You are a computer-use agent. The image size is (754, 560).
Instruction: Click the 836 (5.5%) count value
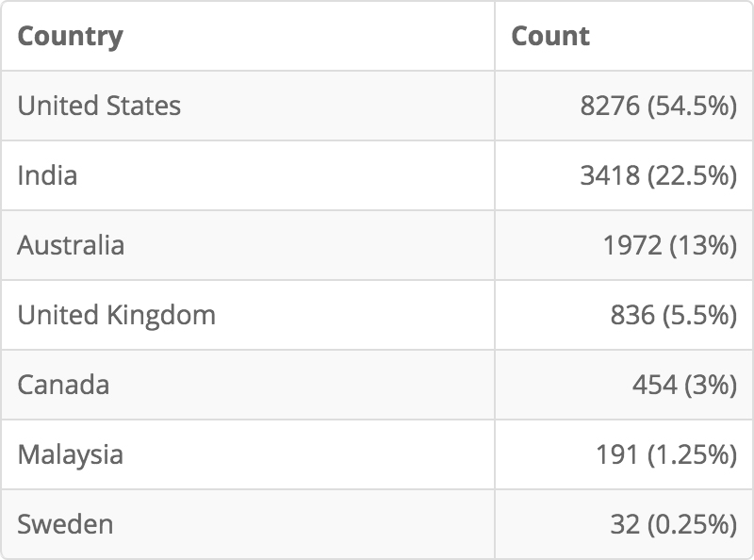coord(674,316)
